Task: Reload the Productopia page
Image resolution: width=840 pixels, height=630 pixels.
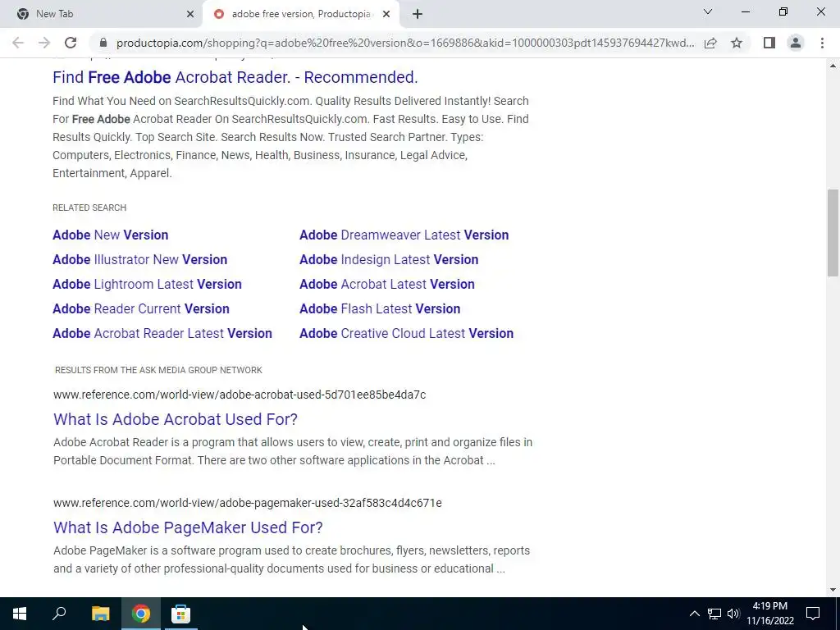Action: [71, 43]
